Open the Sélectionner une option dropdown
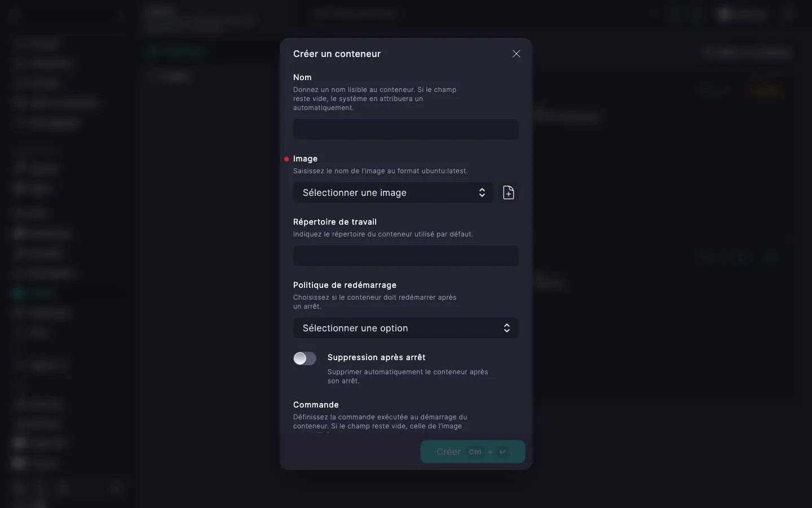812x508 pixels. 406,328
